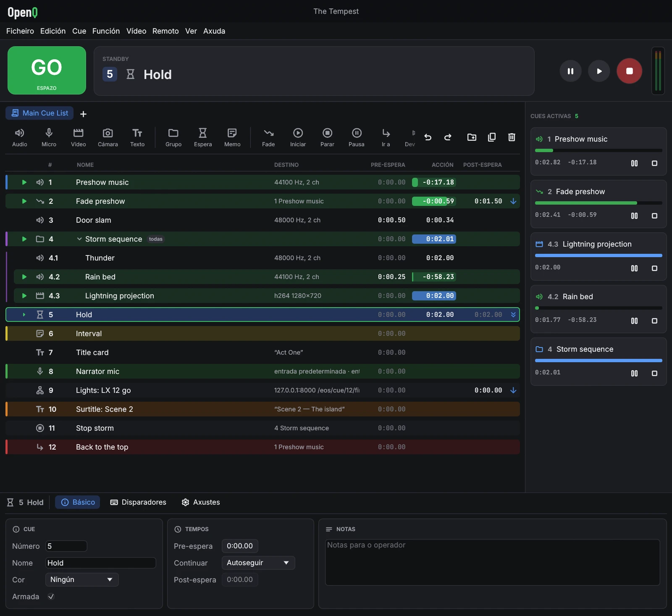Open the Función menu
Viewport: 672px width, 616px height.
pyautogui.click(x=106, y=31)
